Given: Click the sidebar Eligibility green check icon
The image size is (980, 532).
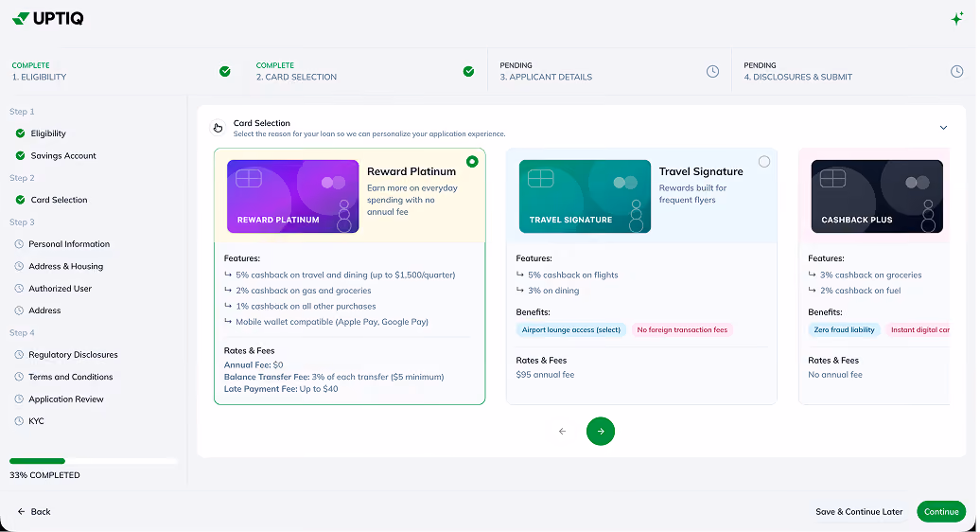Looking at the screenshot, I should (x=20, y=133).
